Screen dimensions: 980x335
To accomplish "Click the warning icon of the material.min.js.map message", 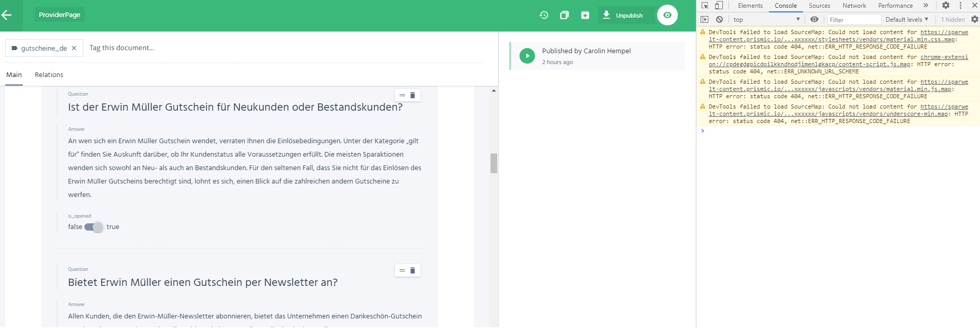I will click(x=703, y=82).
